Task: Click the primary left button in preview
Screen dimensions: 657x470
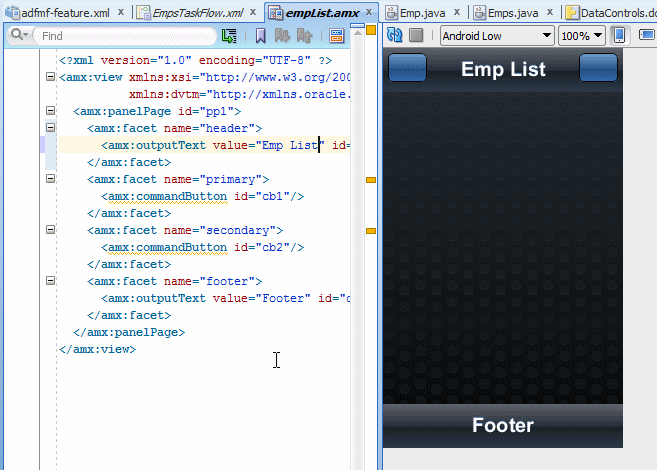Action: pyautogui.click(x=407, y=67)
